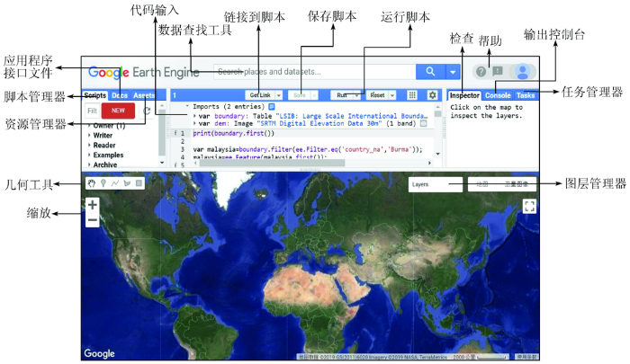Open the user account avatar
Viewport: 630px width, 364px height.
(x=523, y=71)
